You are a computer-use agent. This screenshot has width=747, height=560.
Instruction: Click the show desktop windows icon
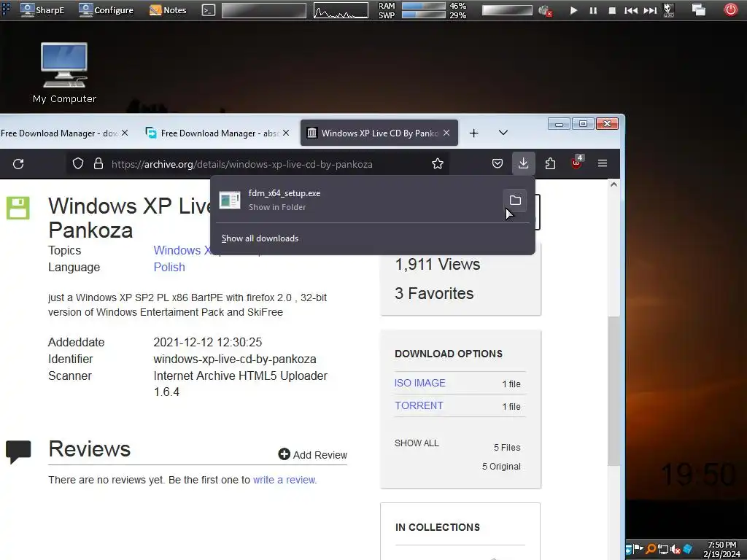[x=698, y=10]
